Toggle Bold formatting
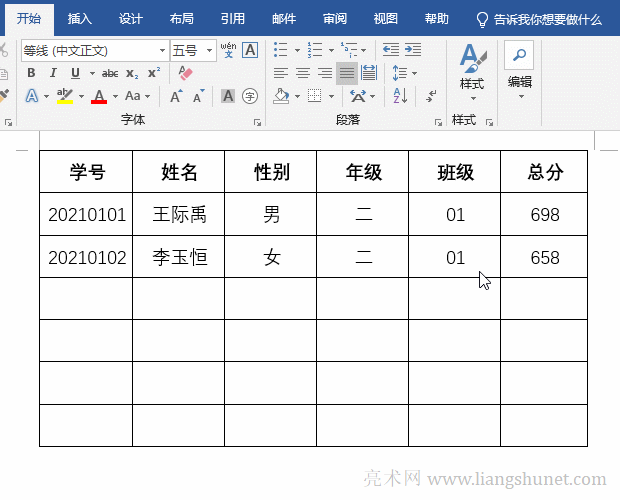Viewport: 620px width, 500px height. tap(31, 73)
